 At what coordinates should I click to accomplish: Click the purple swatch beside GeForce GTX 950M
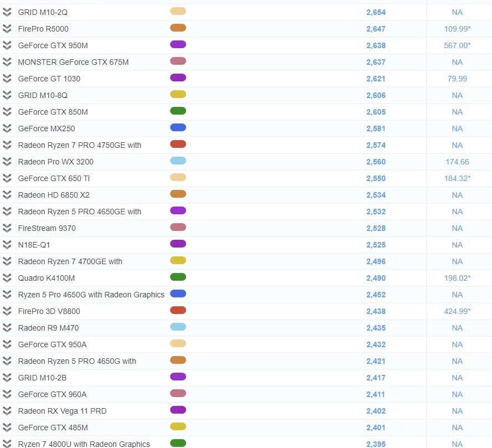(x=178, y=44)
